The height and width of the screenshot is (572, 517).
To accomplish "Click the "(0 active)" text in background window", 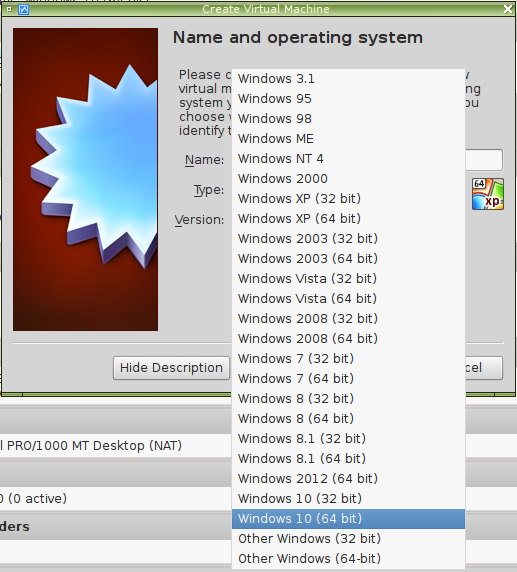I will coord(37,498).
